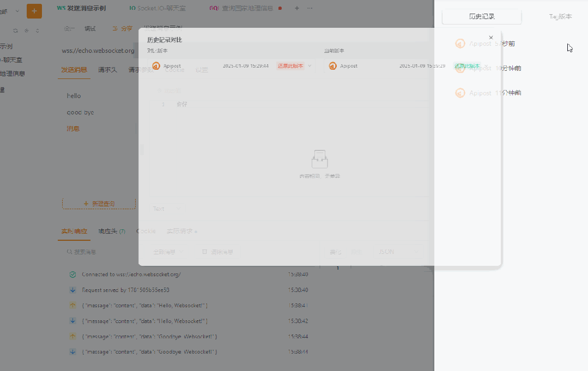Click the received Goodbye Websocket! message row
This screenshot has height=371, width=588.
click(x=189, y=352)
